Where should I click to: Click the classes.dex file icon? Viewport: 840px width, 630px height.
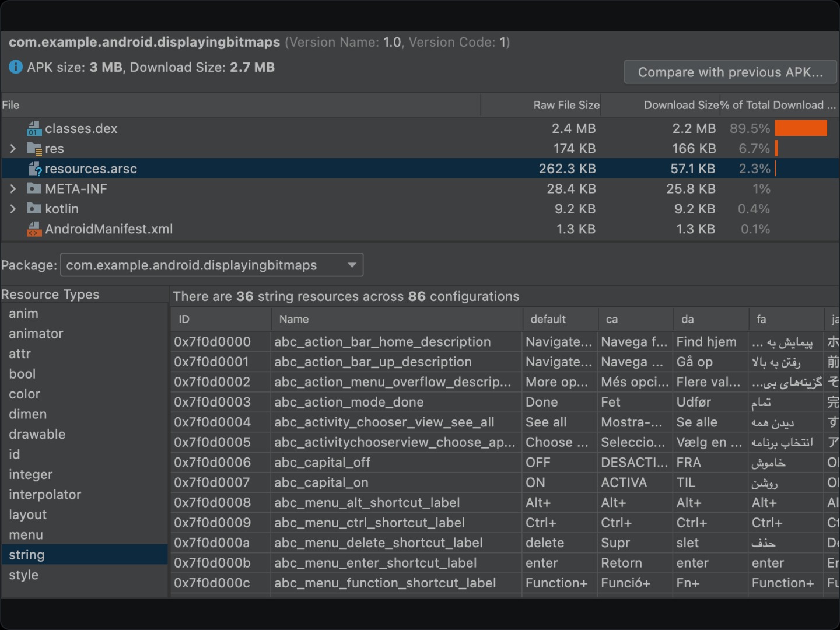click(x=34, y=128)
